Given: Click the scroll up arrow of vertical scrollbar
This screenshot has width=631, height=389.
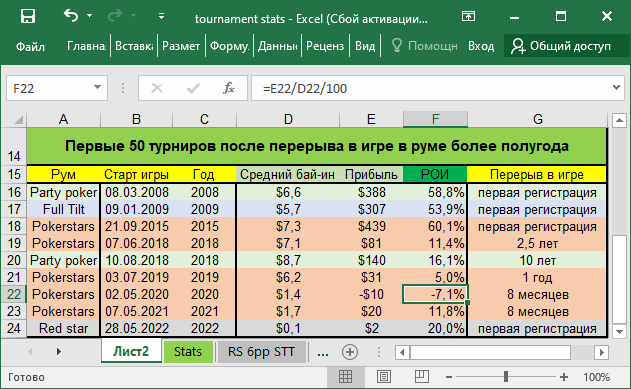Looking at the screenshot, I should [x=619, y=120].
